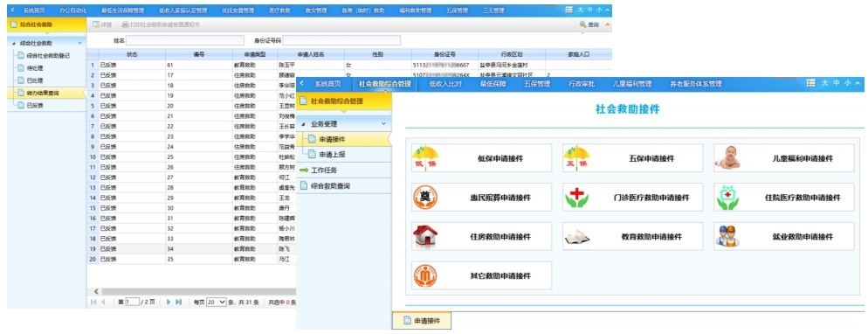Click the 低保申请接件 umbrella icon

[x=425, y=158]
